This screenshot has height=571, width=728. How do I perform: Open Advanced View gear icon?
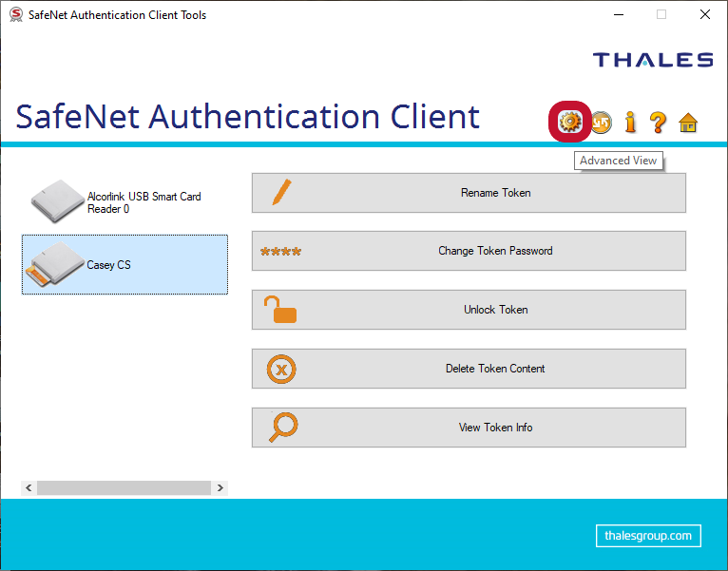tap(569, 123)
